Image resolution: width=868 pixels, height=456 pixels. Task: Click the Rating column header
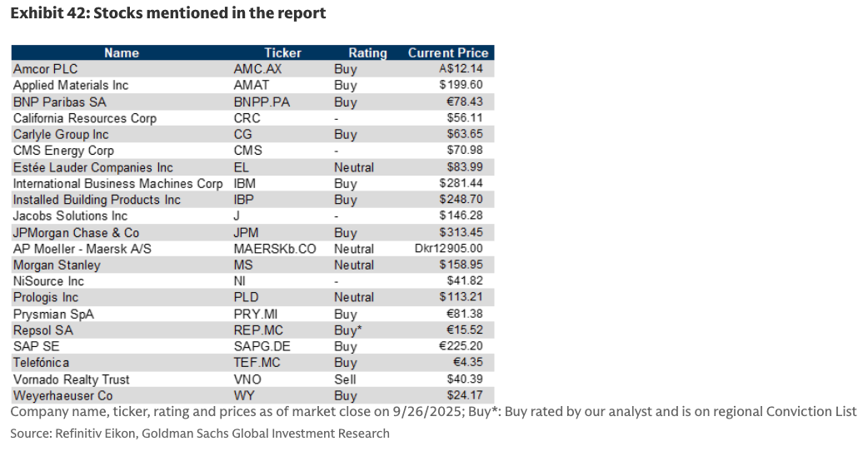367,52
